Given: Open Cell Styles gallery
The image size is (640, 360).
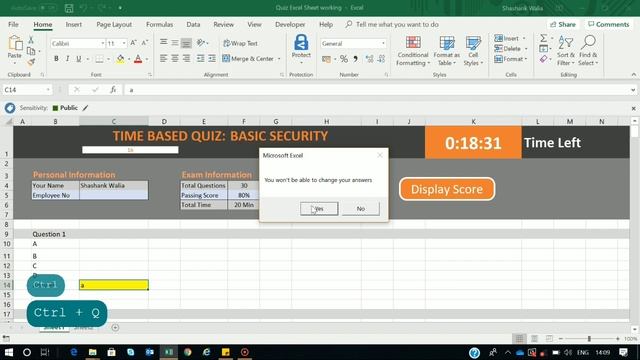Looking at the screenshot, I should [473, 51].
